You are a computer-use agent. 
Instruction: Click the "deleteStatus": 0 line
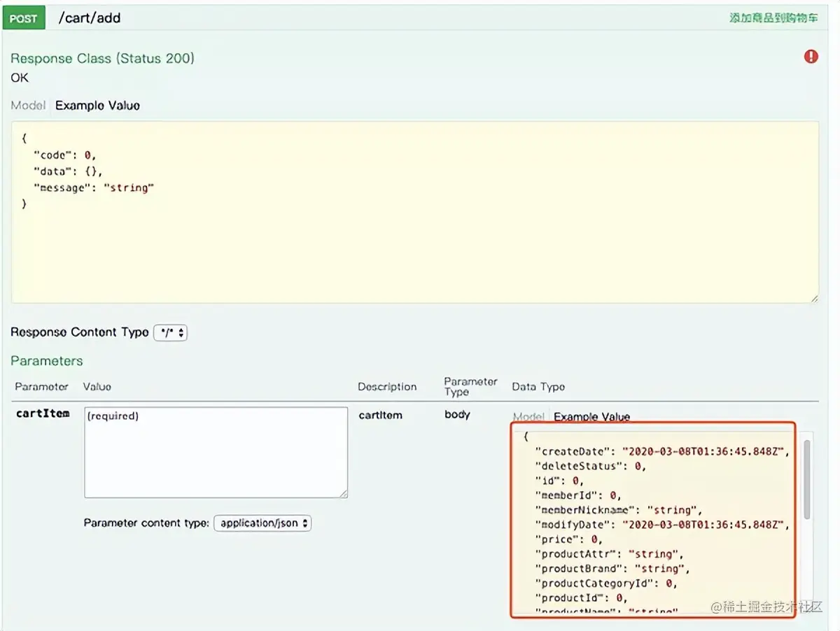tap(590, 466)
